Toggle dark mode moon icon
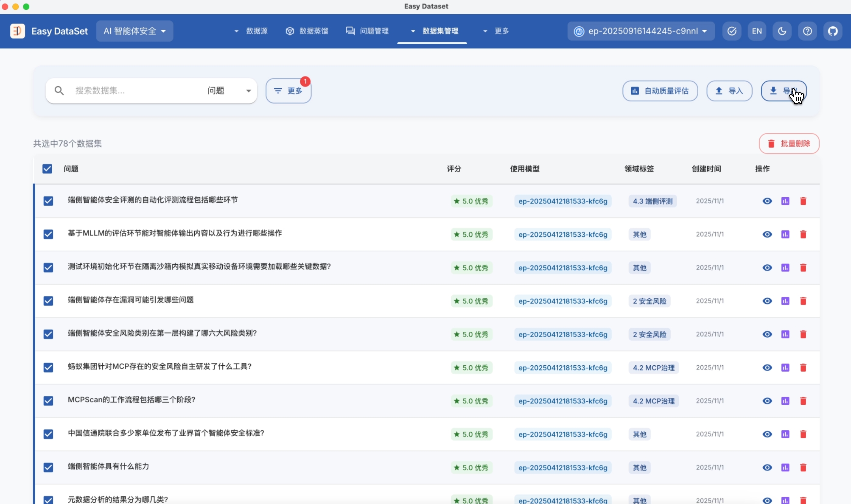Screen dimensions: 851x504 (x=782, y=31)
